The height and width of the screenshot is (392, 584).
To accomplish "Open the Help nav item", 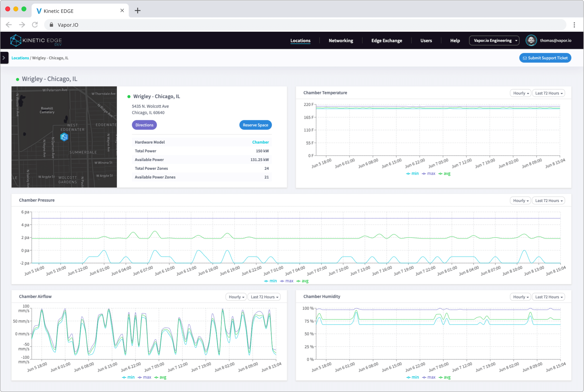I will click(455, 40).
